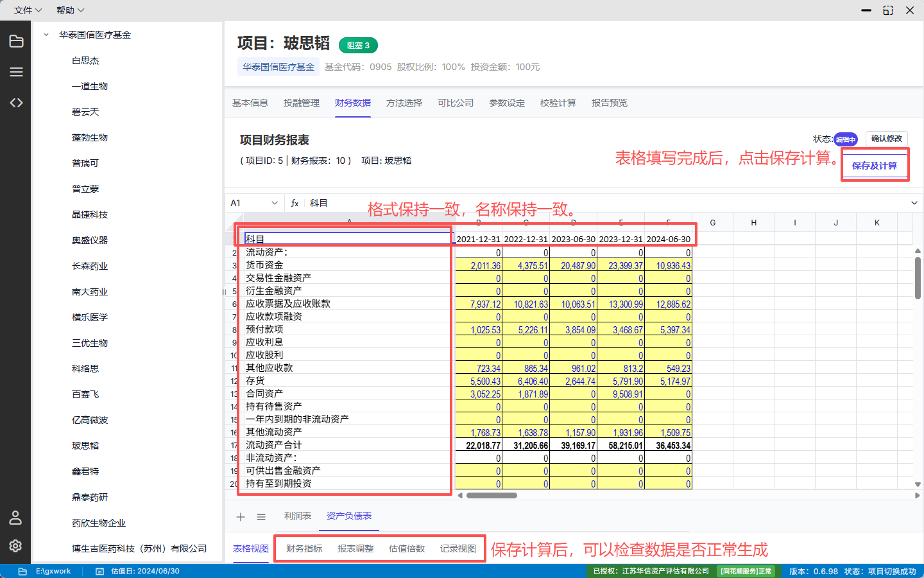Open the 文件 menu
The image size is (924, 578).
point(28,10)
